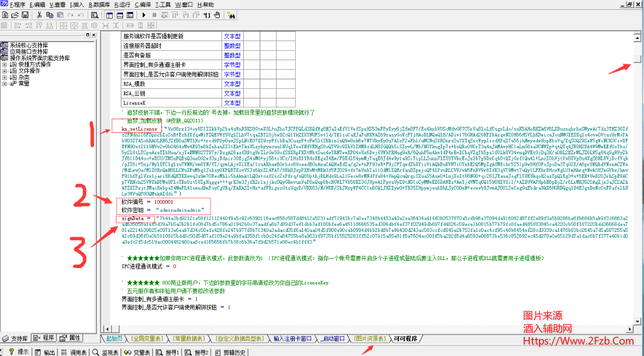The image size is (644, 356).
Task: Click the New file toolbar icon
Action: (5, 15)
